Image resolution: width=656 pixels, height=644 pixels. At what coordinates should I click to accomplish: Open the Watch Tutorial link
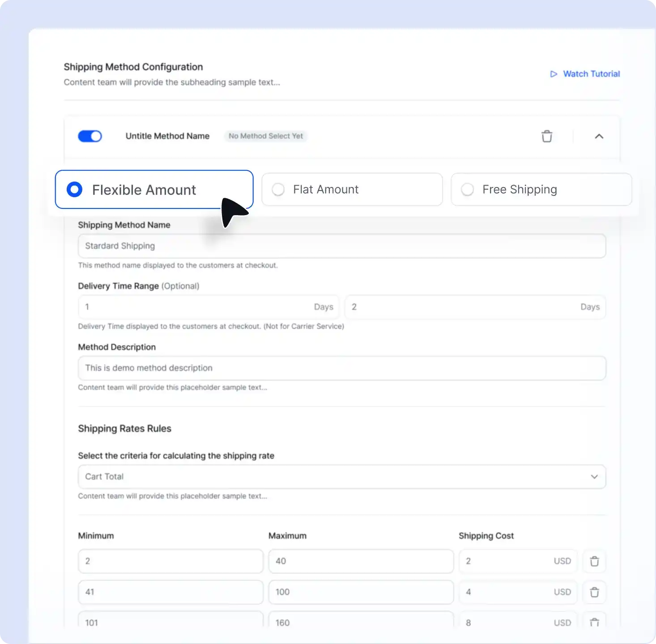(591, 74)
